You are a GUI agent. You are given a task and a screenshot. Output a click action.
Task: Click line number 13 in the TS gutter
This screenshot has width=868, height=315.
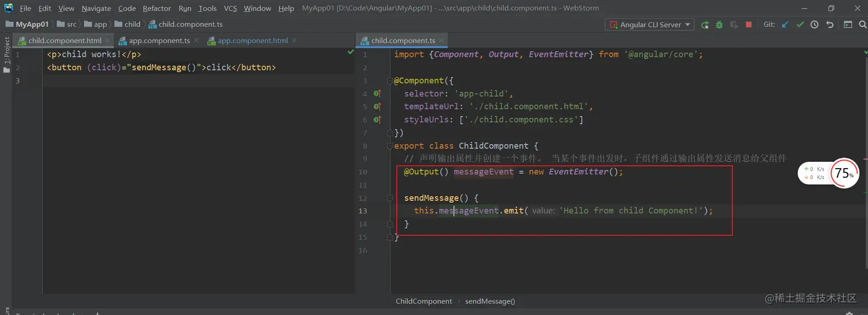click(363, 211)
